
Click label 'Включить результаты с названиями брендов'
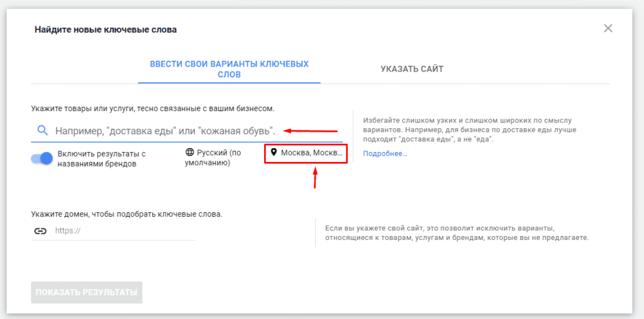point(101,159)
